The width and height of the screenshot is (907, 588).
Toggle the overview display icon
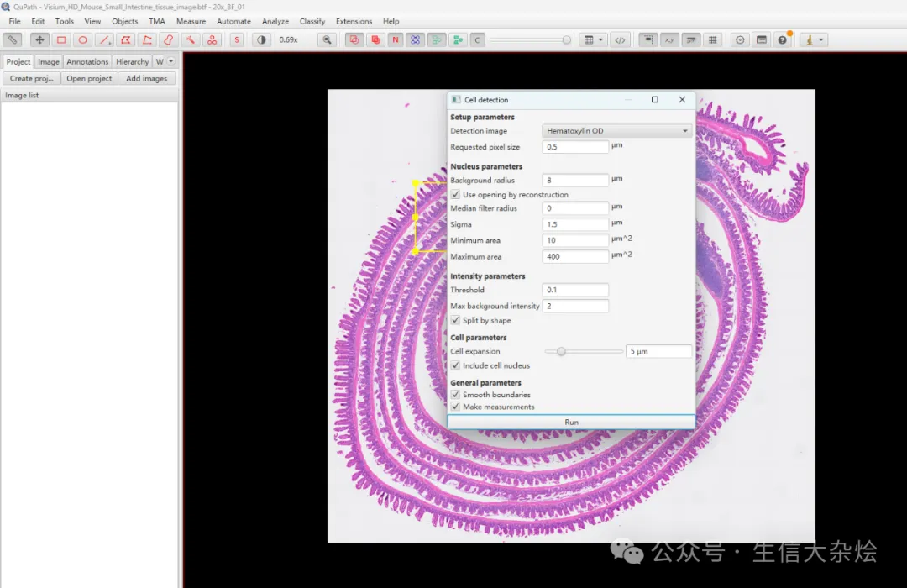pos(647,40)
